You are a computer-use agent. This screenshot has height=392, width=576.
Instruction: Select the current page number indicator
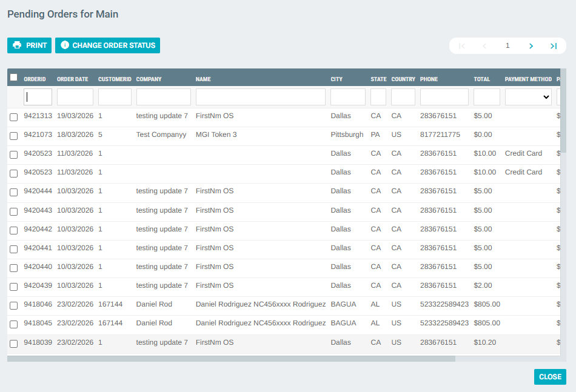507,45
